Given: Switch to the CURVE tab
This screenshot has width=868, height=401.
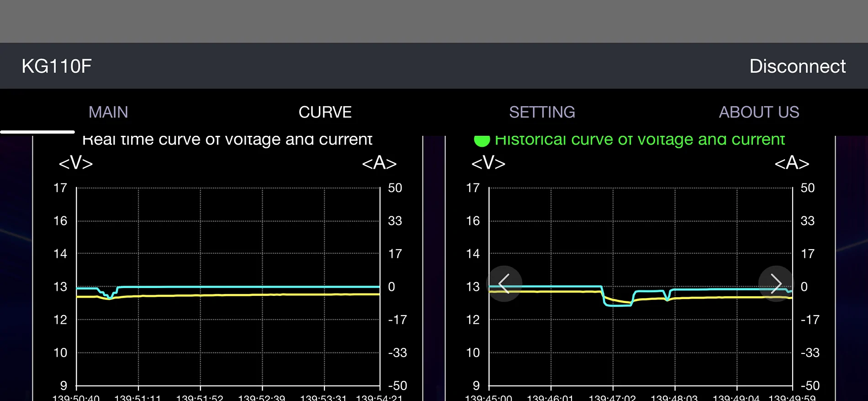Looking at the screenshot, I should click(x=325, y=112).
